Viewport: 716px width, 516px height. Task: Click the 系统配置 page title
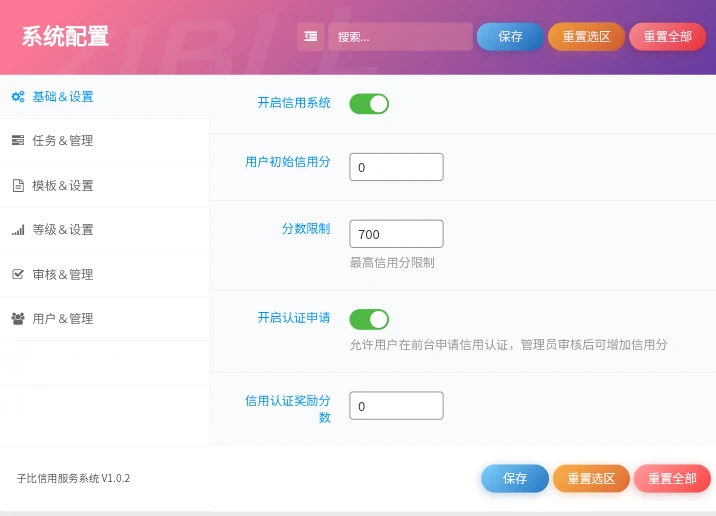point(65,37)
